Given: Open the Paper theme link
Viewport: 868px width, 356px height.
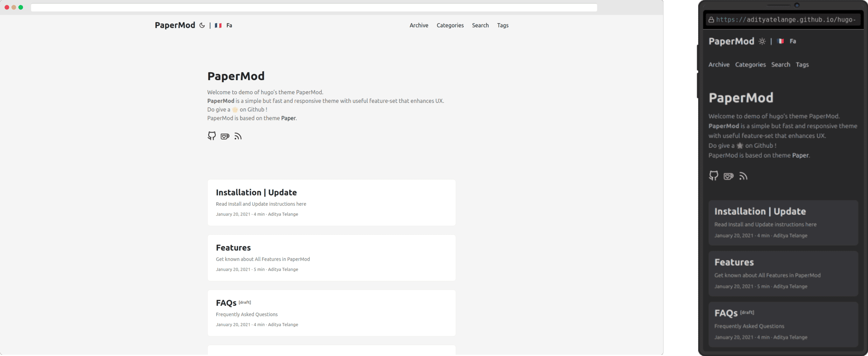Looking at the screenshot, I should pyautogui.click(x=288, y=118).
